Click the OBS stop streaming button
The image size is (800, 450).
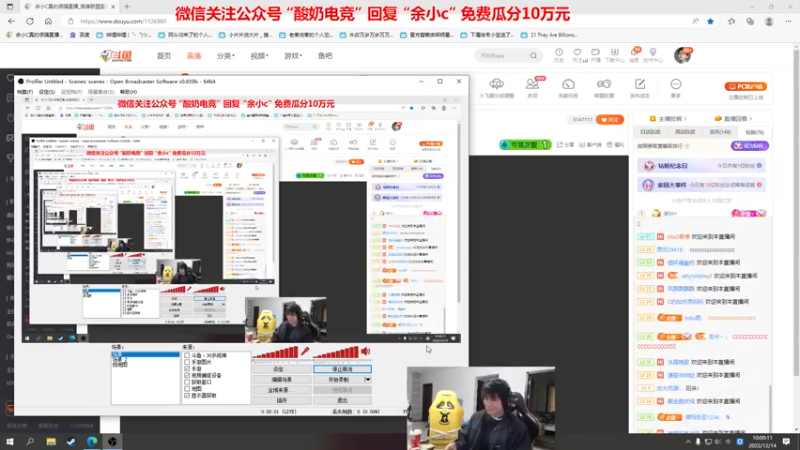342,369
